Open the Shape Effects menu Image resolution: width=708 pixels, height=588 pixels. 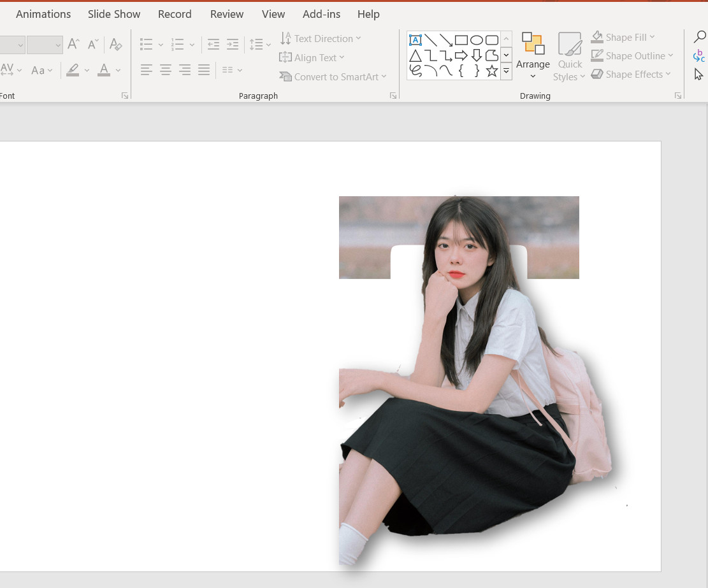click(631, 74)
